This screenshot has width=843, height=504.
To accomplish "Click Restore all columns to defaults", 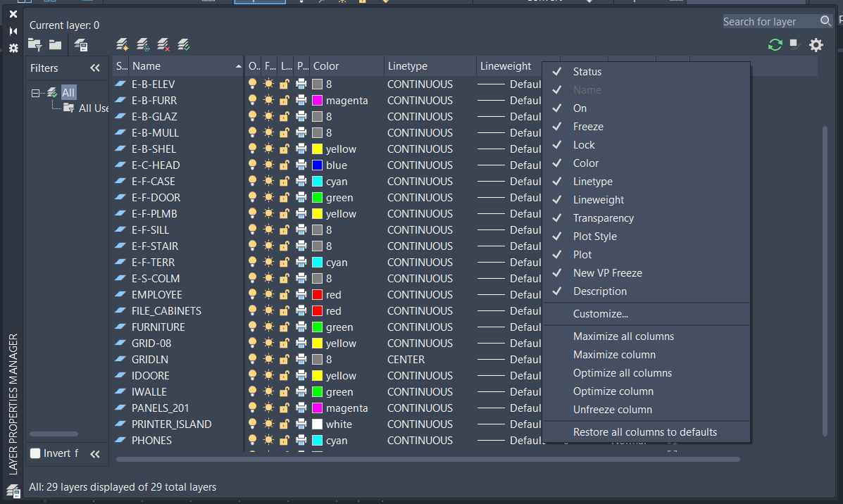I will [x=647, y=432].
